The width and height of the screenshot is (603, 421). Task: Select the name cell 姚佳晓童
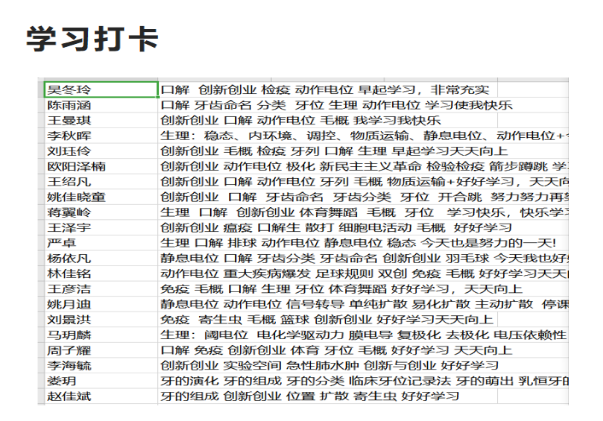point(100,197)
